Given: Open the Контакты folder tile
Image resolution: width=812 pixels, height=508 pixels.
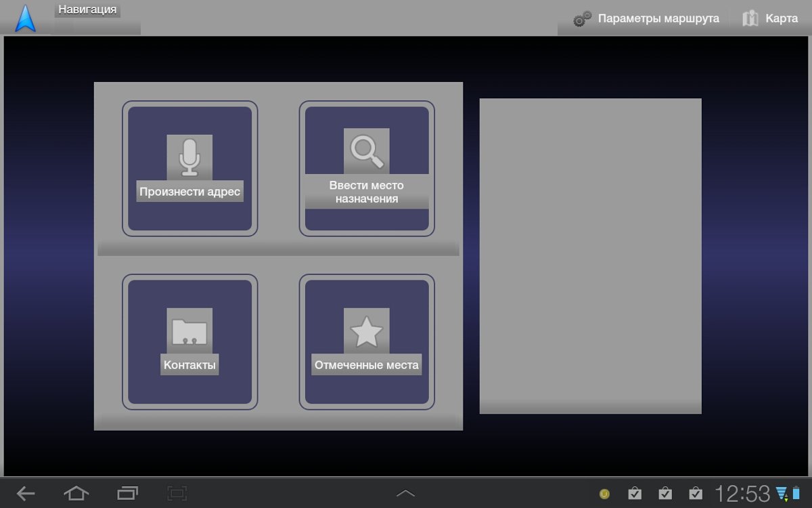Looking at the screenshot, I should click(189, 342).
